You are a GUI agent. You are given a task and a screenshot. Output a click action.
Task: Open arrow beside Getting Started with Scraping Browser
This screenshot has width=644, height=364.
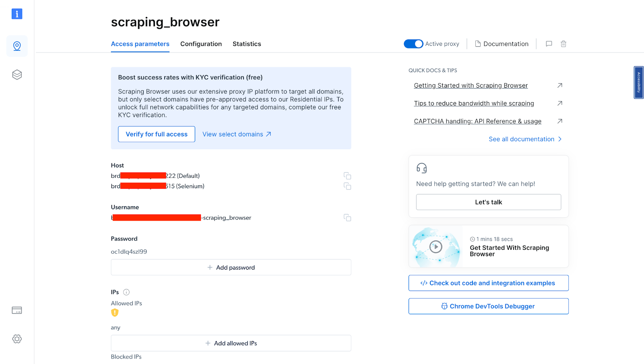559,85
